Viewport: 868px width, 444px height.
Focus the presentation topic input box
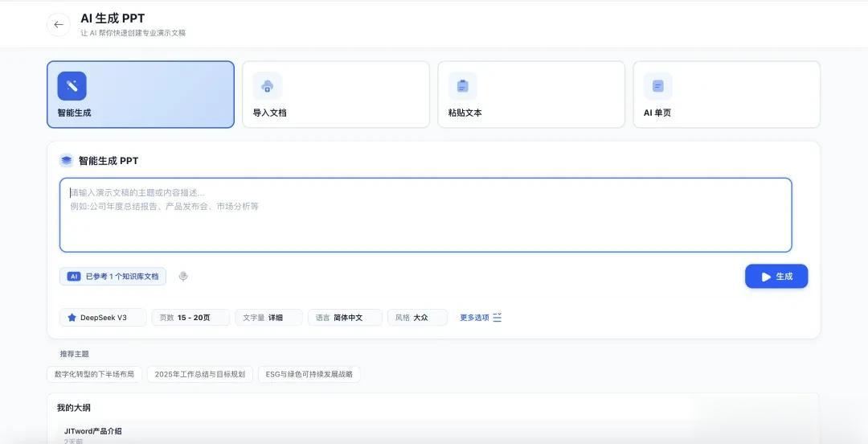tap(426, 215)
